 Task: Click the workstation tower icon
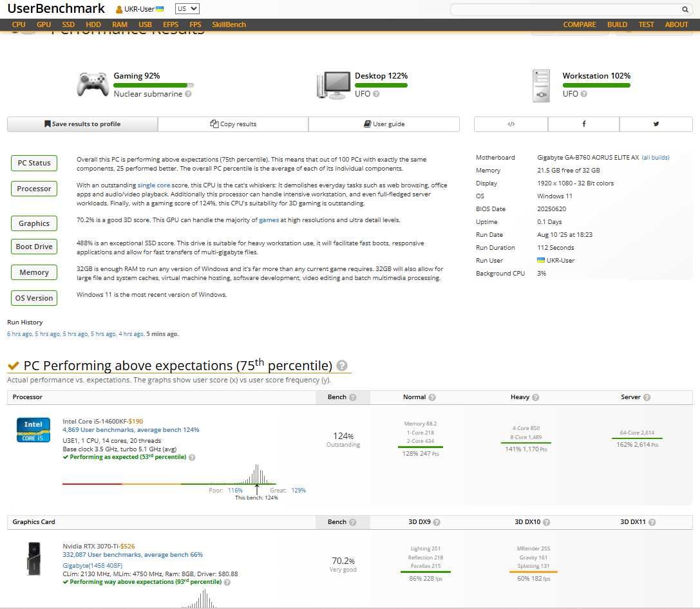click(541, 86)
